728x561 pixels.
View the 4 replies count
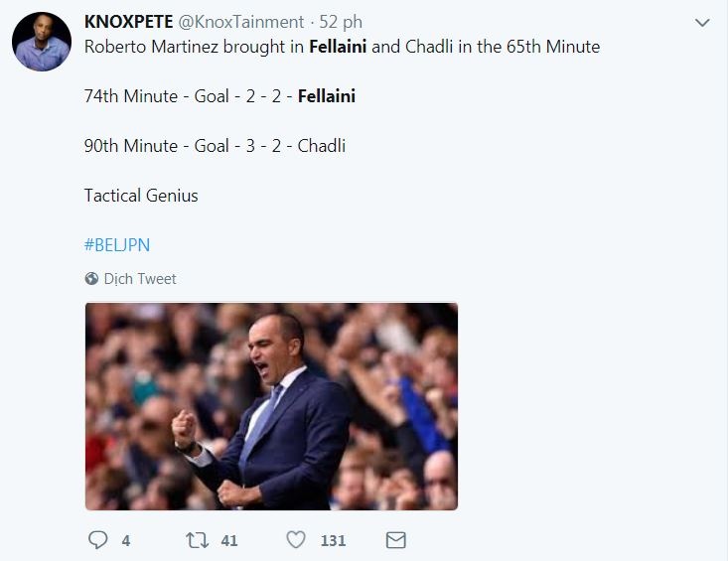pos(126,540)
